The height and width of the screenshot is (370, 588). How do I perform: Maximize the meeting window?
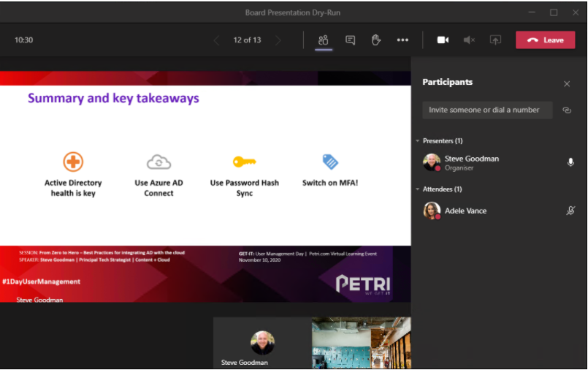point(554,12)
